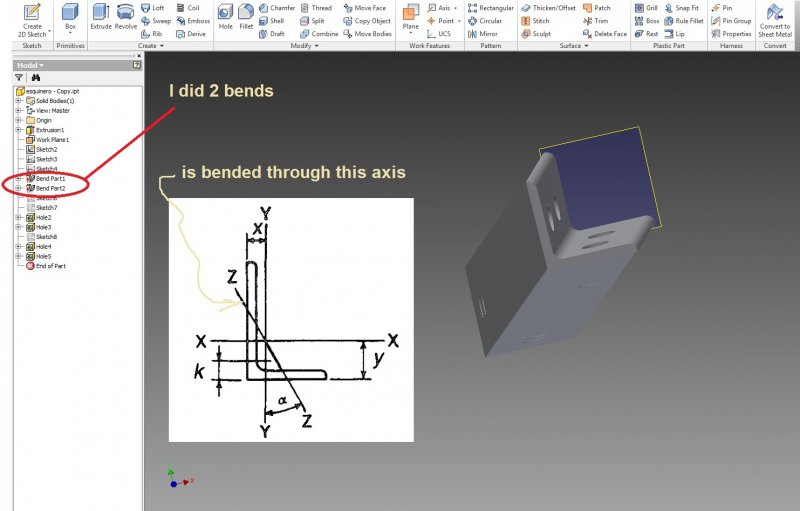Open the Point tool dropdown arrow
This screenshot has height=511, width=800.
[x=459, y=21]
